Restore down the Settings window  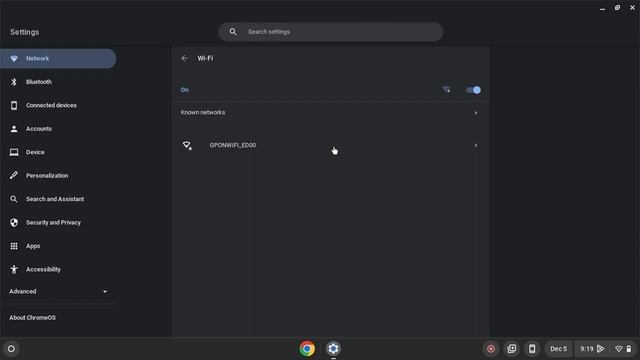click(x=617, y=8)
